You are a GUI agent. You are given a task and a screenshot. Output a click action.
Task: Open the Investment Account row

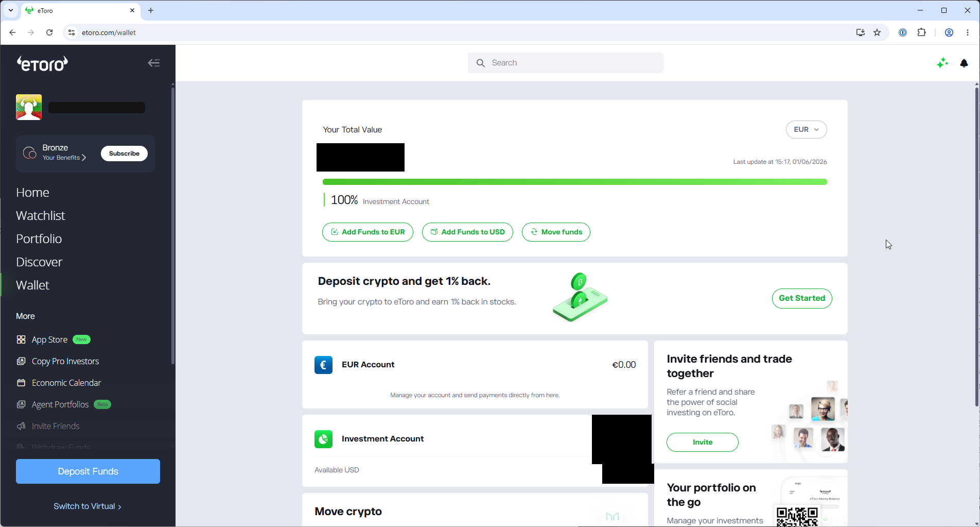pyautogui.click(x=475, y=451)
